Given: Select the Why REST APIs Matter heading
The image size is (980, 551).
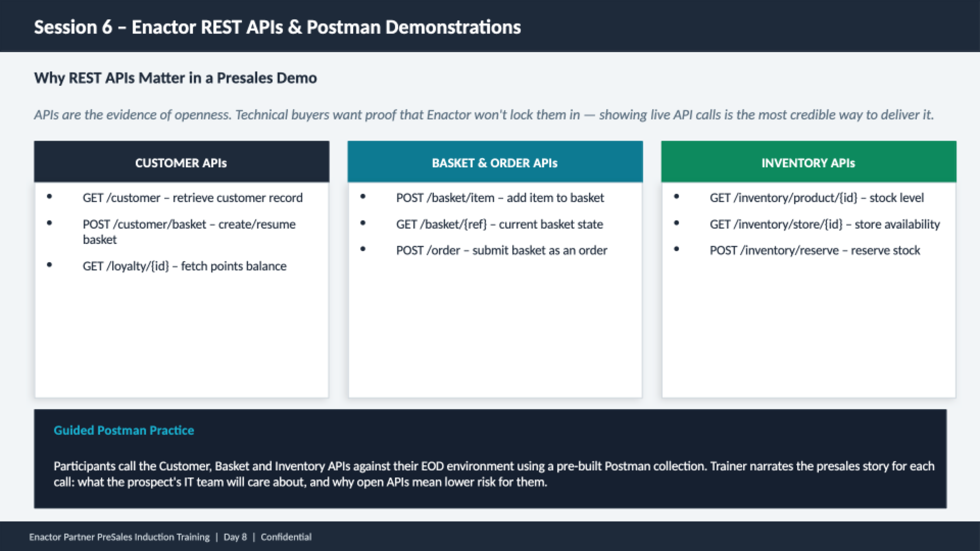Looking at the screenshot, I should 175,78.
